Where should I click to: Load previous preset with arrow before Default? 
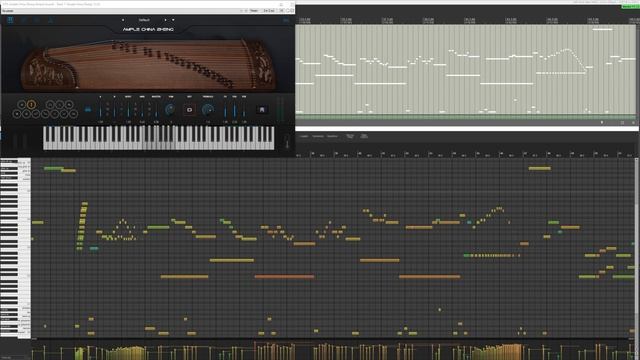(123, 20)
